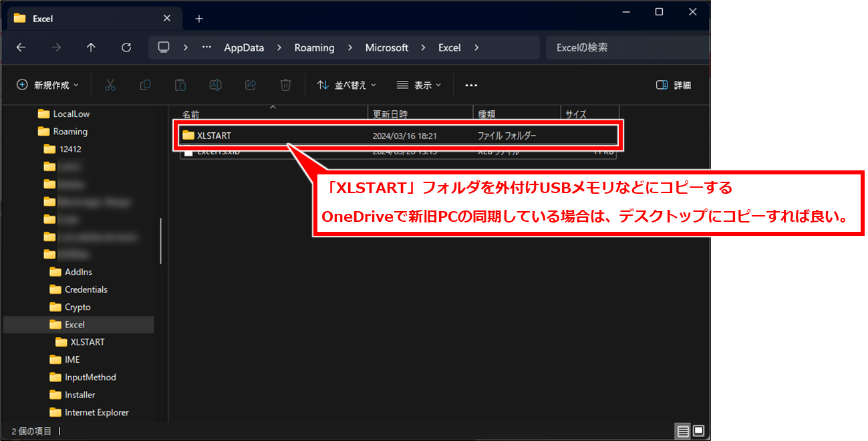This screenshot has width=868, height=441.
Task: Click XLSTART modified date 2024/03/16 18:21
Action: point(404,136)
